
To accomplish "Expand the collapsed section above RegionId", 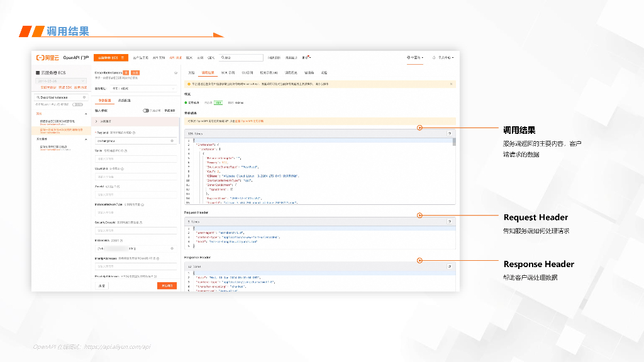I will (x=96, y=121).
